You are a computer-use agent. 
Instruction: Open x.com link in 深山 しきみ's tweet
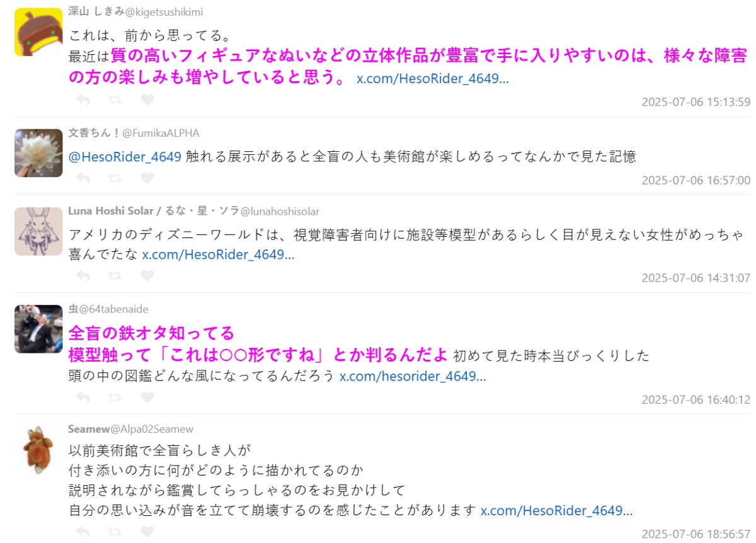pyautogui.click(x=433, y=79)
